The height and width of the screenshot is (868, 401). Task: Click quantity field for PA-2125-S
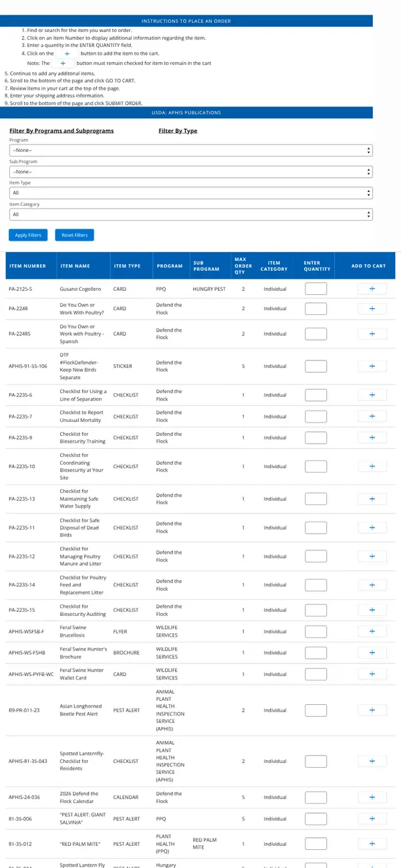pos(315,289)
